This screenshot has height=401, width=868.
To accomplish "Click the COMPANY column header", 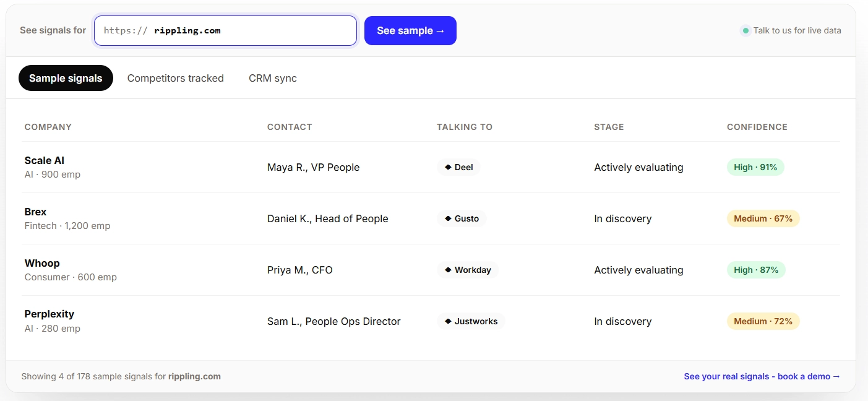I will coord(48,127).
